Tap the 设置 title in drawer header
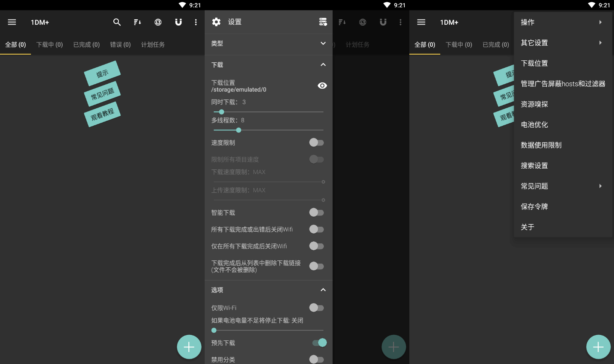The height and width of the screenshot is (364, 614). click(x=234, y=22)
